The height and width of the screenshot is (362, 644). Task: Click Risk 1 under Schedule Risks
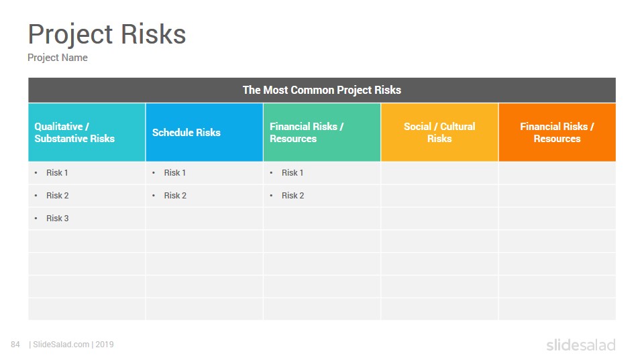coord(175,173)
